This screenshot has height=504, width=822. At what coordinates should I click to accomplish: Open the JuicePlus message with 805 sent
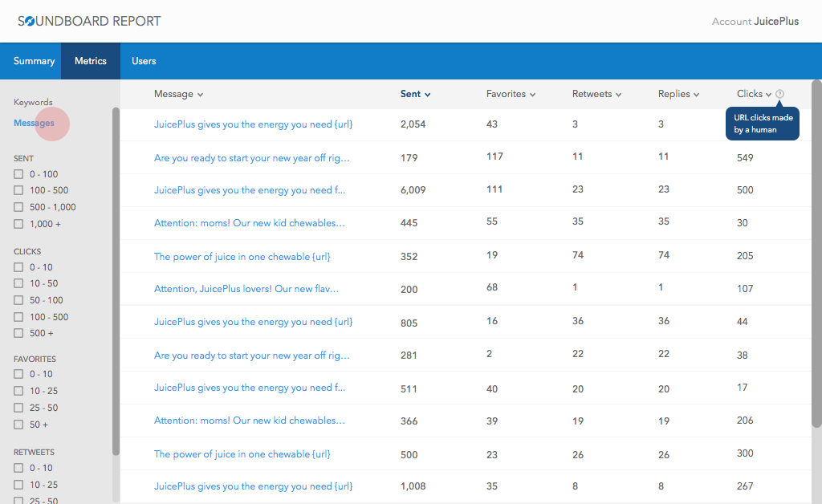coord(253,322)
